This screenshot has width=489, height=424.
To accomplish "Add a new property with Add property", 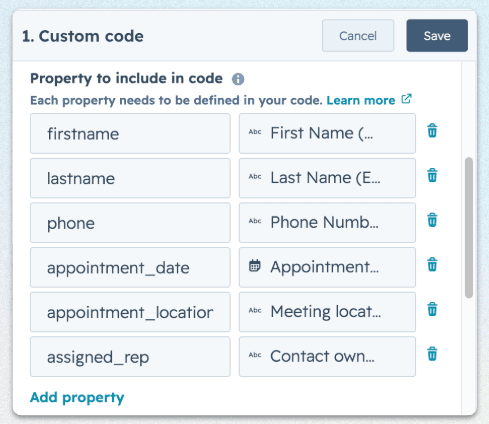I will (77, 398).
